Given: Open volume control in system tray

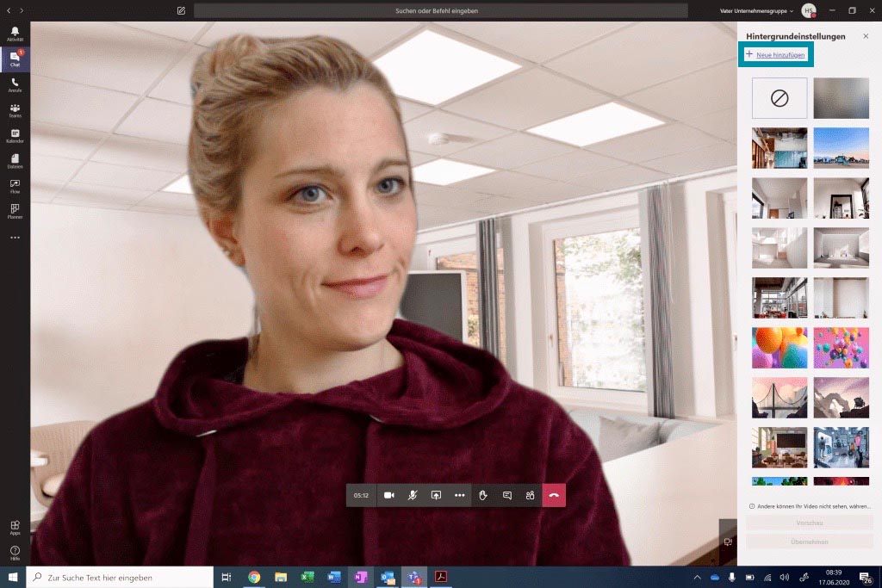Looking at the screenshot, I should pyautogui.click(x=785, y=578).
